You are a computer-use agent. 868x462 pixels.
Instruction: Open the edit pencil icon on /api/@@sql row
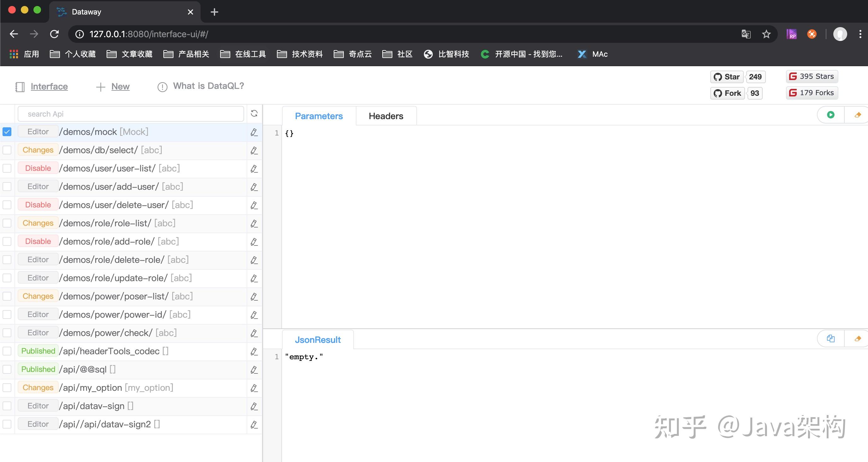click(x=254, y=369)
